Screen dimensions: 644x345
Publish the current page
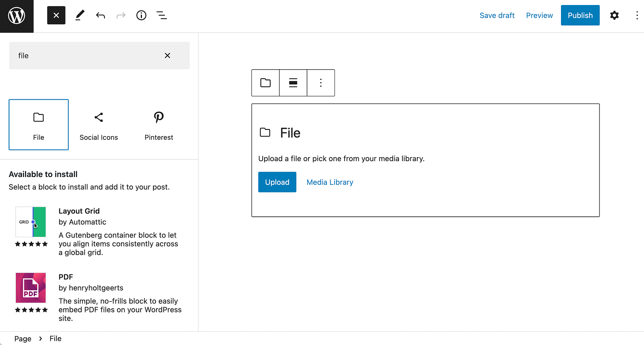(x=580, y=15)
